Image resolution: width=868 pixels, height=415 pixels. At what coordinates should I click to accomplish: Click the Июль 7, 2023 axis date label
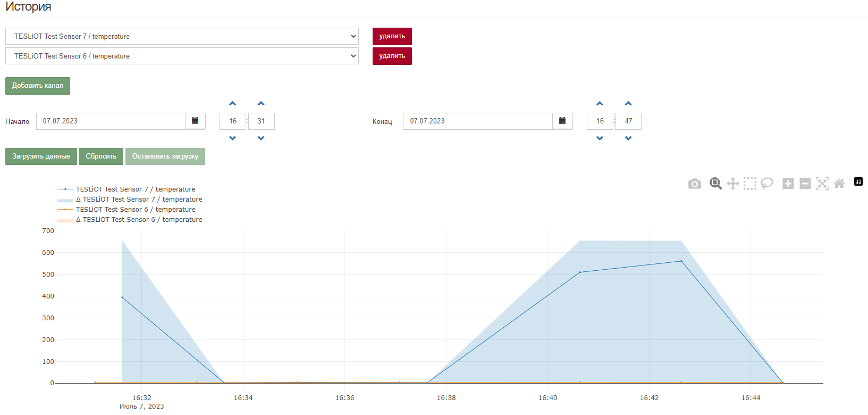pyautogui.click(x=141, y=406)
